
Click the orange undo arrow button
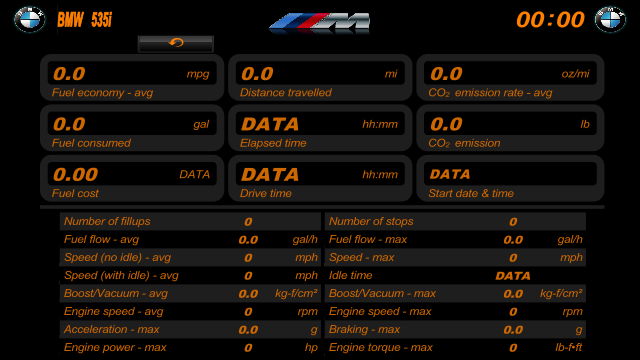[x=176, y=43]
